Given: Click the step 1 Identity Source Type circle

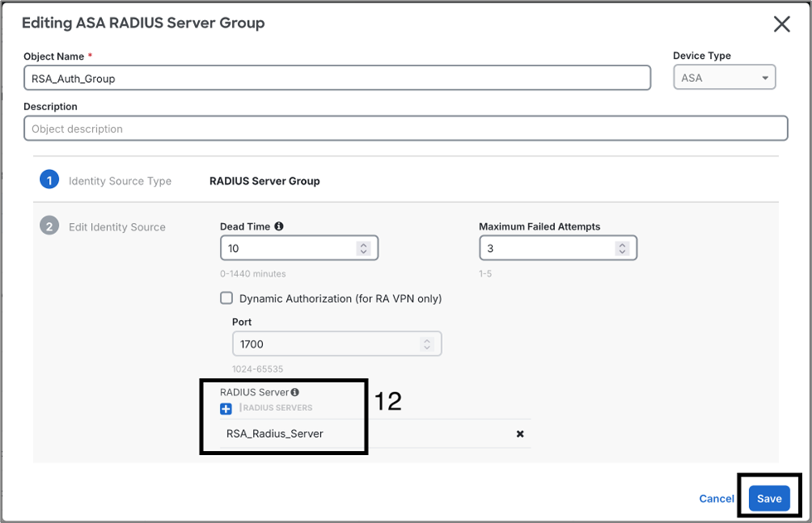Looking at the screenshot, I should tap(49, 180).
